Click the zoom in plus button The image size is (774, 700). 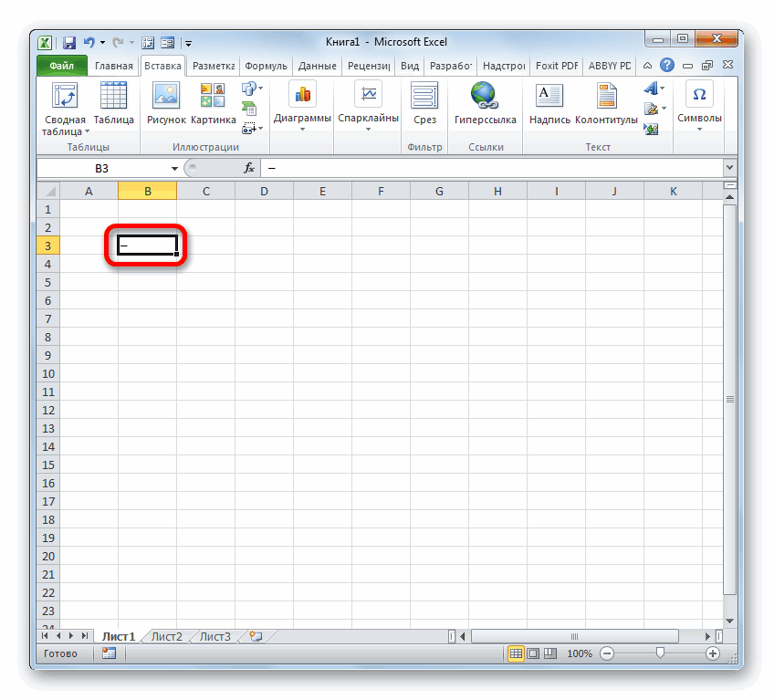tap(712, 653)
